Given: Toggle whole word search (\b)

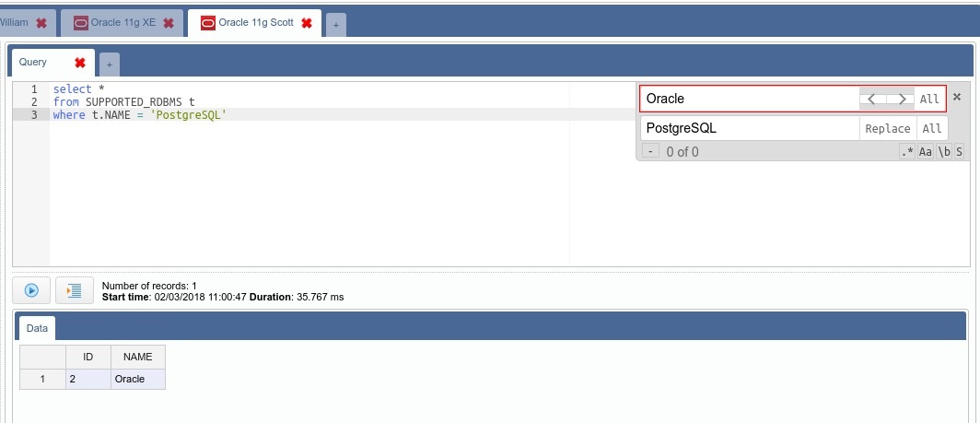Looking at the screenshot, I should coord(944,152).
